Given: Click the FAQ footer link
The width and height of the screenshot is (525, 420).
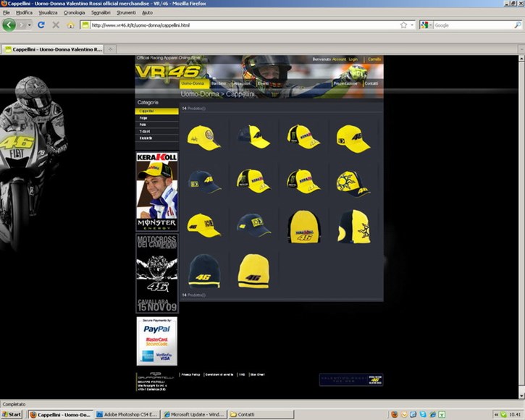Looking at the screenshot, I should (242, 374).
